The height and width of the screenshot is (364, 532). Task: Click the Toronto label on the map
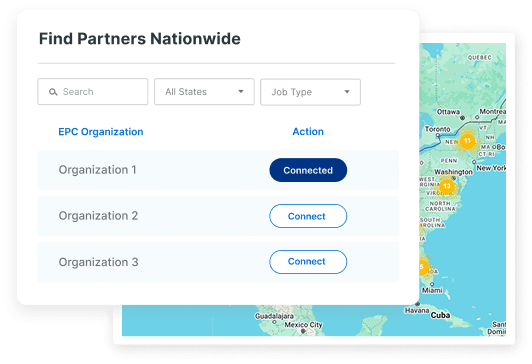(x=438, y=129)
